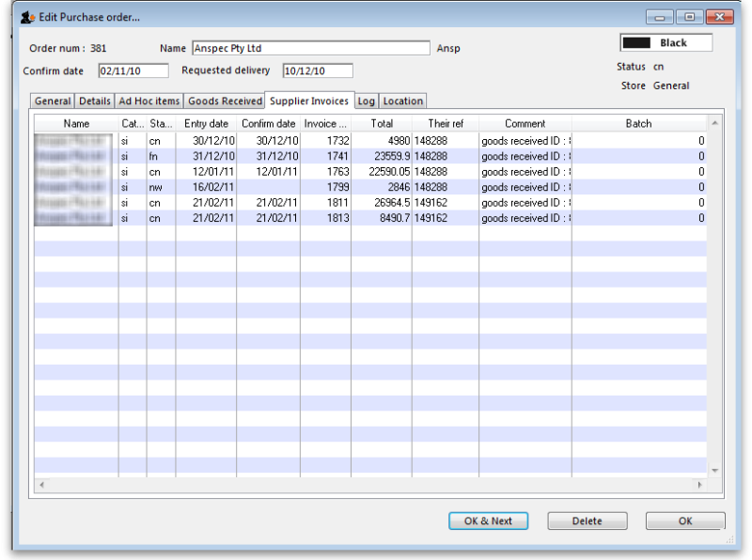The height and width of the screenshot is (560, 752).
Task: Open the Location tab
Action: 401,101
